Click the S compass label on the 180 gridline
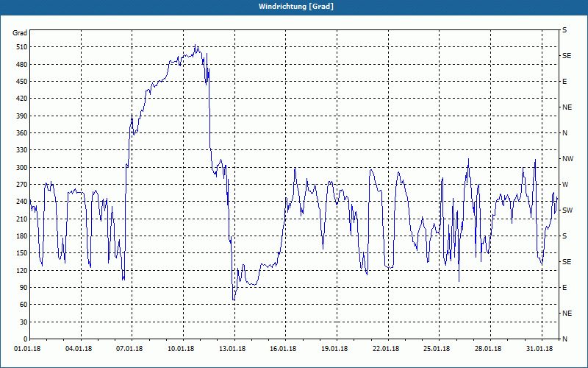 tap(564, 236)
